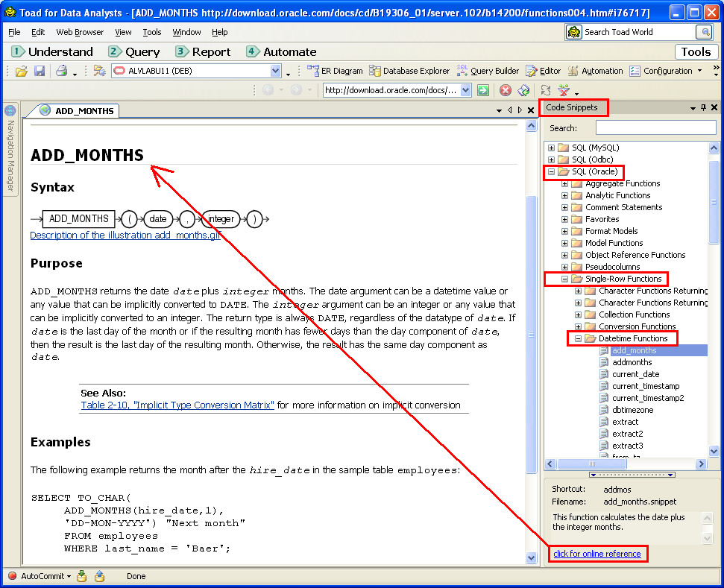Open the Navigation Manager side panel
Screen dimensions: 724x588
click(10, 151)
